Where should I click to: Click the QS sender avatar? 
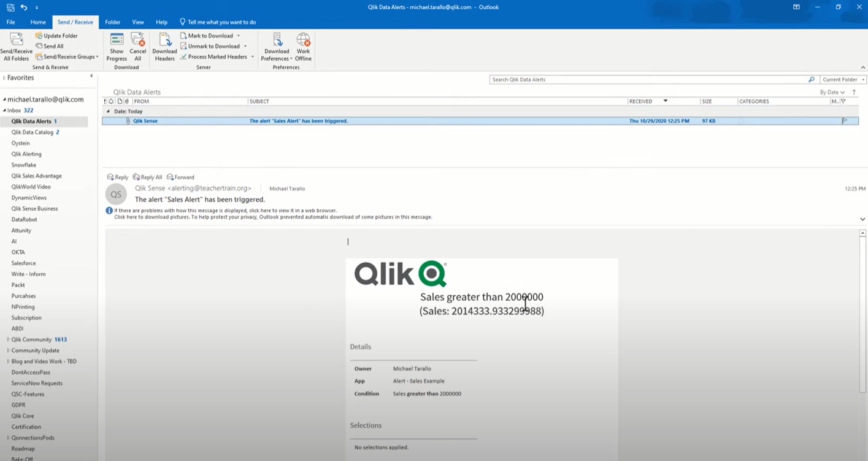click(x=116, y=194)
